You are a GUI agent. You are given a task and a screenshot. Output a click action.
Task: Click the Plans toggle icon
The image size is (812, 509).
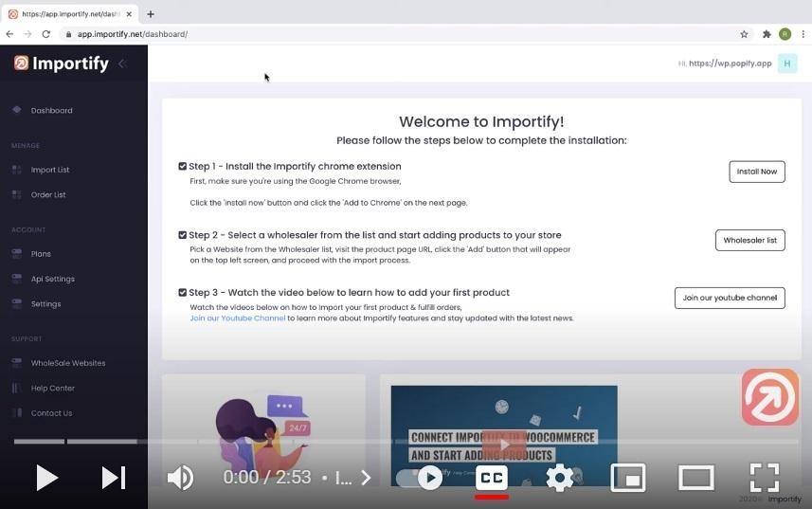(16, 253)
